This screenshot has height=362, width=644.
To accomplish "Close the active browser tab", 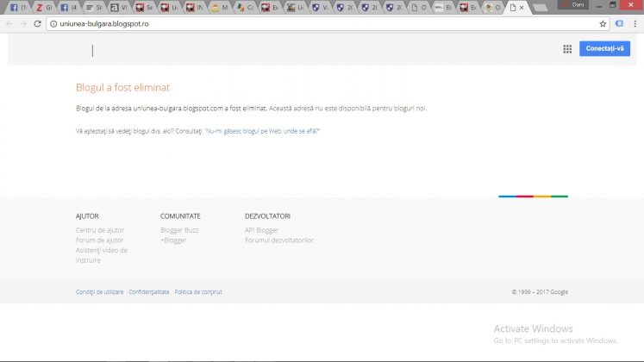I will [x=520, y=8].
